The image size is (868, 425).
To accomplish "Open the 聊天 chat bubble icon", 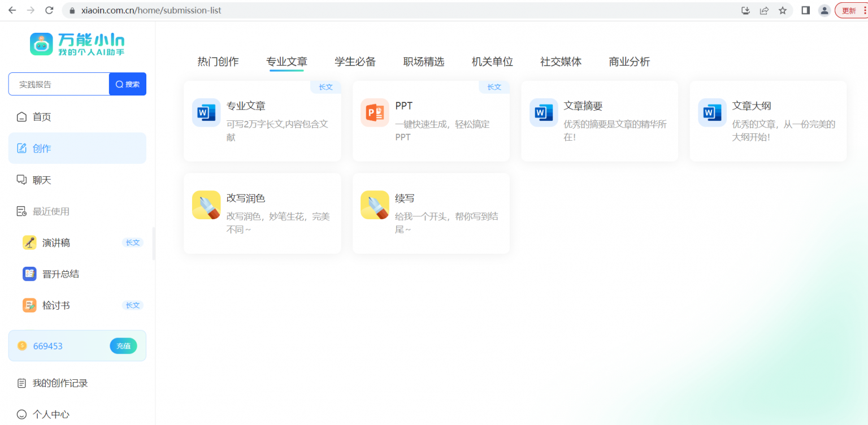I will click(x=21, y=180).
